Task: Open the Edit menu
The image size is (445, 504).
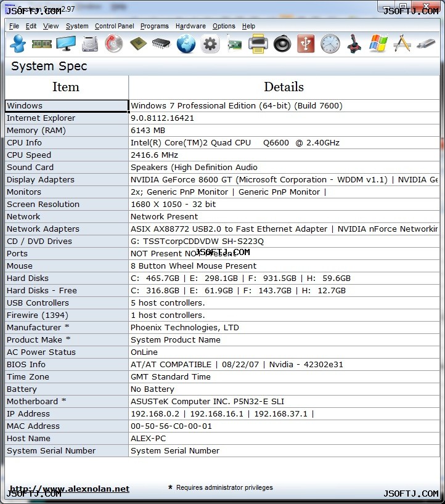Action: coord(31,26)
